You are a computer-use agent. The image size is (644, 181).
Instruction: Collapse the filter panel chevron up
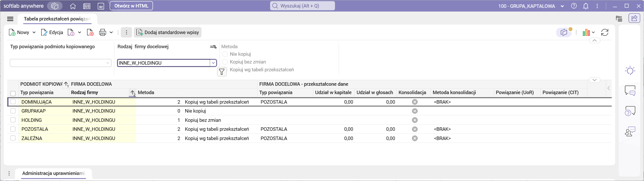(x=594, y=41)
